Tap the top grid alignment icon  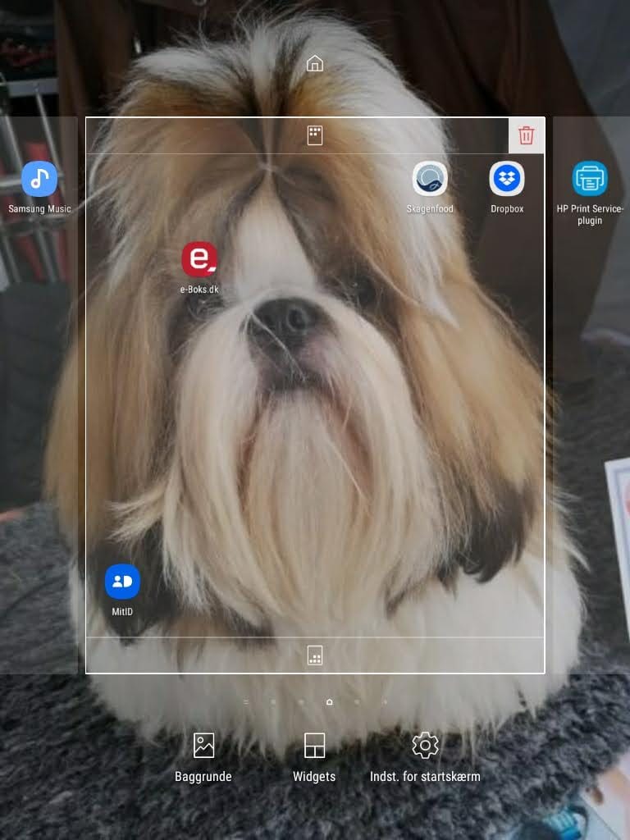pos(314,135)
